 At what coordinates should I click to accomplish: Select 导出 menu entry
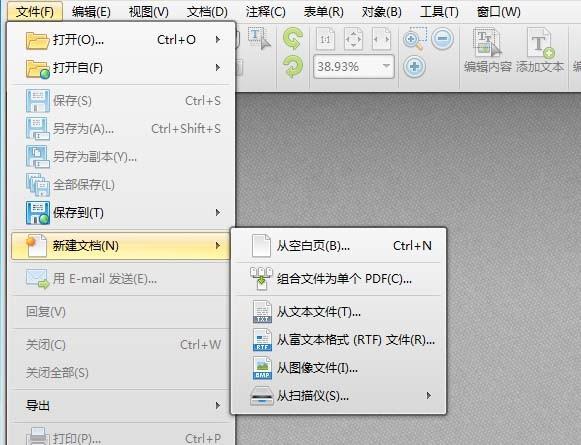[121, 405]
